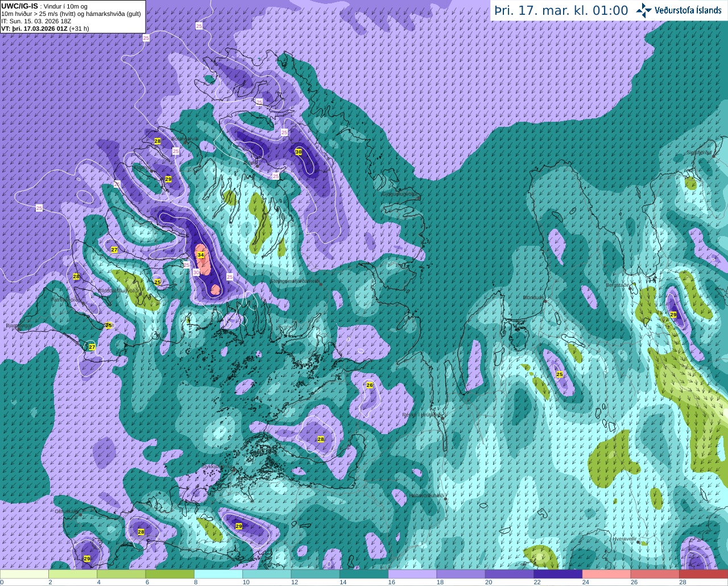Click the pale yellow 0–2 legend swatch

[24, 574]
